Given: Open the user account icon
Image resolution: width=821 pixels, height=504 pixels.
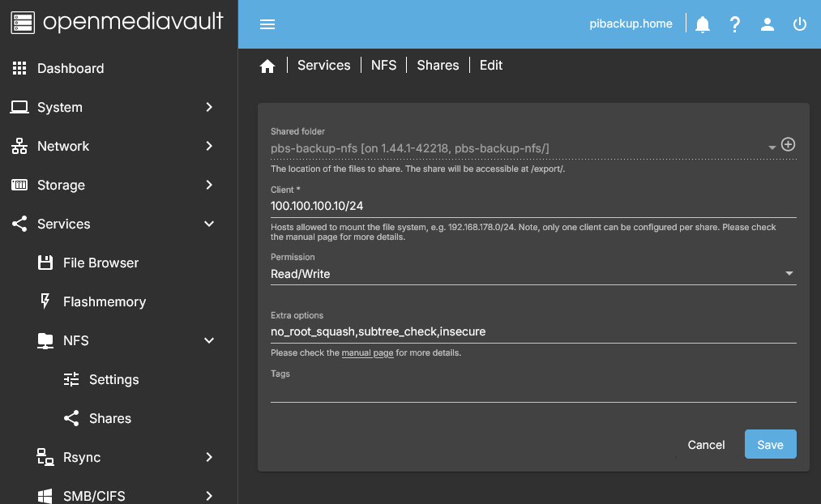Looking at the screenshot, I should pyautogui.click(x=768, y=24).
